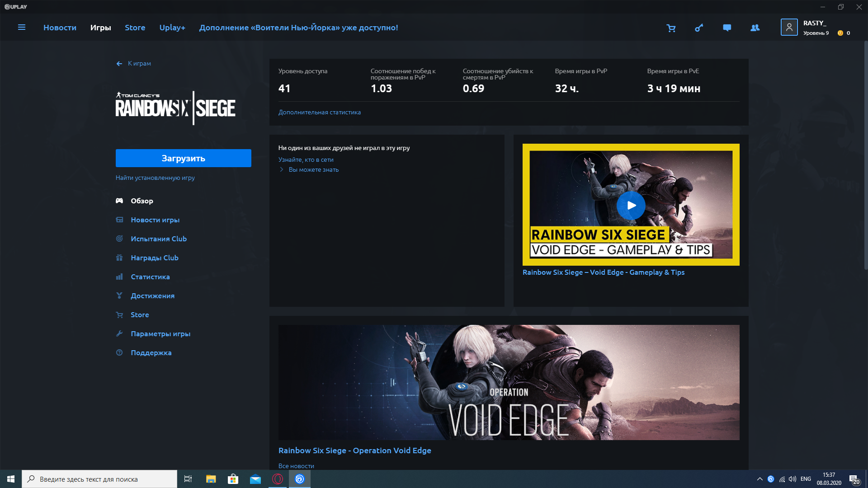Open Поддержка support page
This screenshot has height=488, width=868.
[x=151, y=352]
